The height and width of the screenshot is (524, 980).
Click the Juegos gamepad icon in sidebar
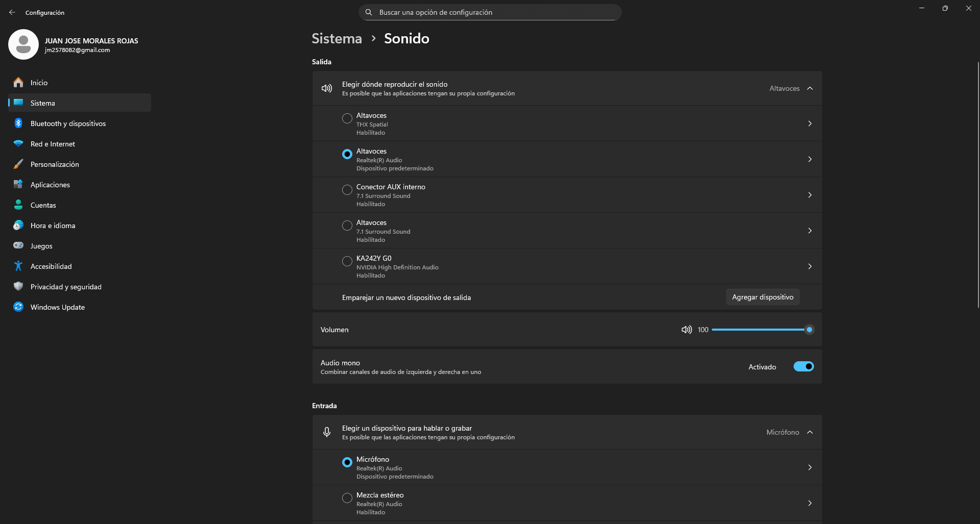click(18, 245)
